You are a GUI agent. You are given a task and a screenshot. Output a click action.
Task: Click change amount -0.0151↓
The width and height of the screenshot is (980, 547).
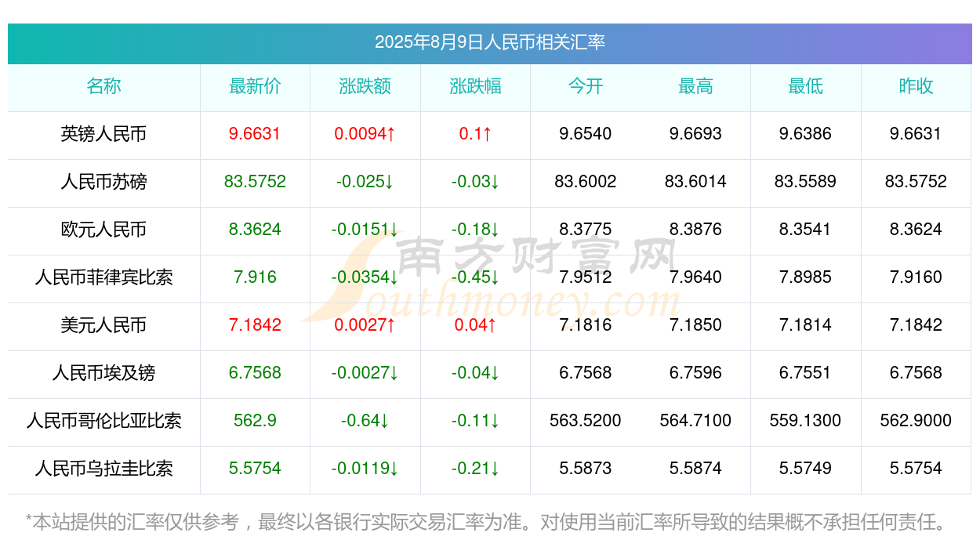365,230
